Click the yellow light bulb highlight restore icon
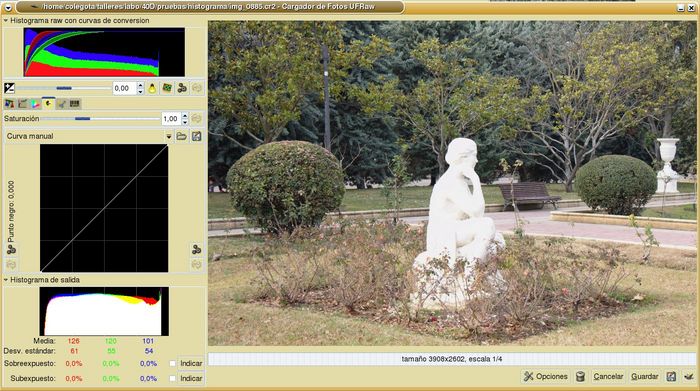700x391 pixels. (x=152, y=88)
